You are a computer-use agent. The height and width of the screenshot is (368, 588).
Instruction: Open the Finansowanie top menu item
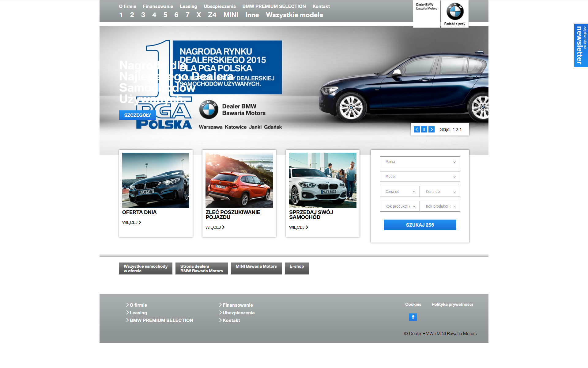158,6
